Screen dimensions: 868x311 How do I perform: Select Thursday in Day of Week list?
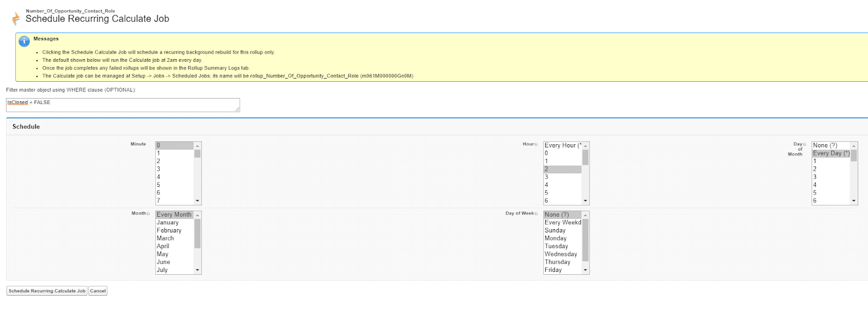pos(563,262)
